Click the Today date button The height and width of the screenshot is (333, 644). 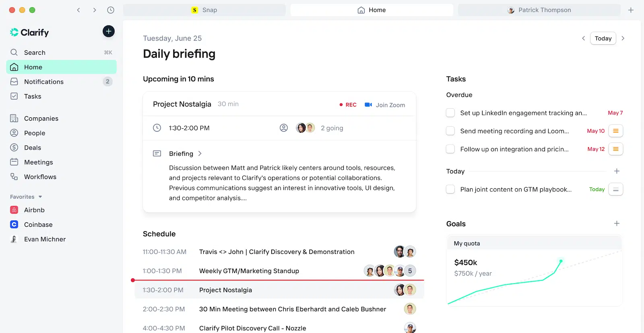coord(603,38)
